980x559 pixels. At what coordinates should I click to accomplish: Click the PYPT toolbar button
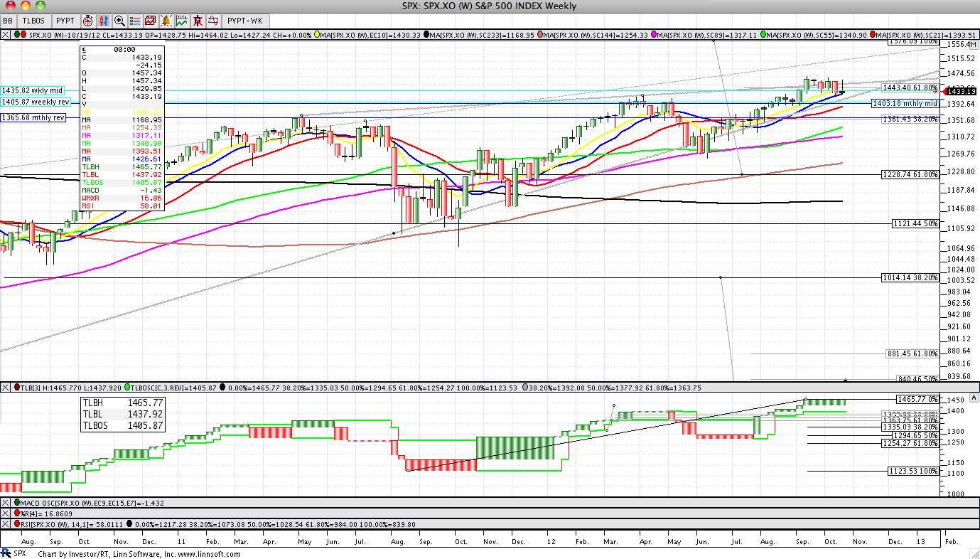tap(65, 21)
